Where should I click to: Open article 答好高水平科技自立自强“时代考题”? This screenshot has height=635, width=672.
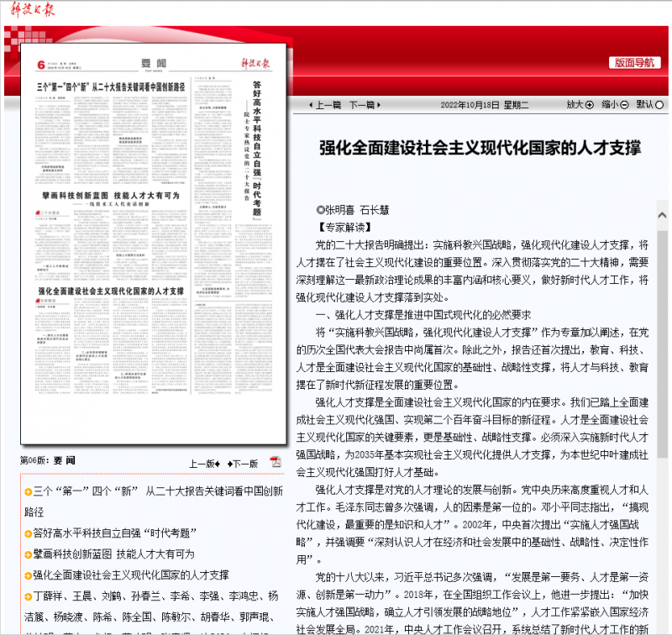(x=114, y=533)
